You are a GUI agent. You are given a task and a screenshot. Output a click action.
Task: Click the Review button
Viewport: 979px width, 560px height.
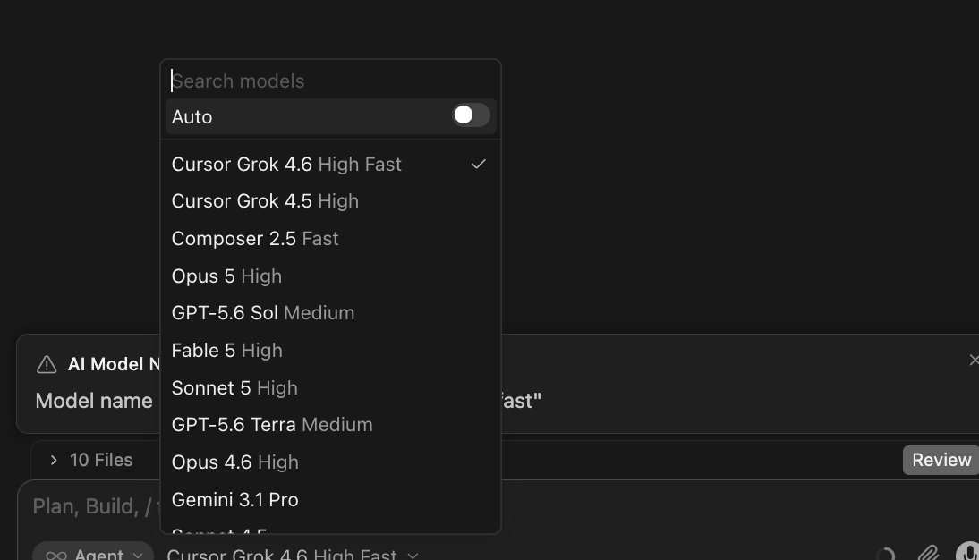(x=941, y=460)
